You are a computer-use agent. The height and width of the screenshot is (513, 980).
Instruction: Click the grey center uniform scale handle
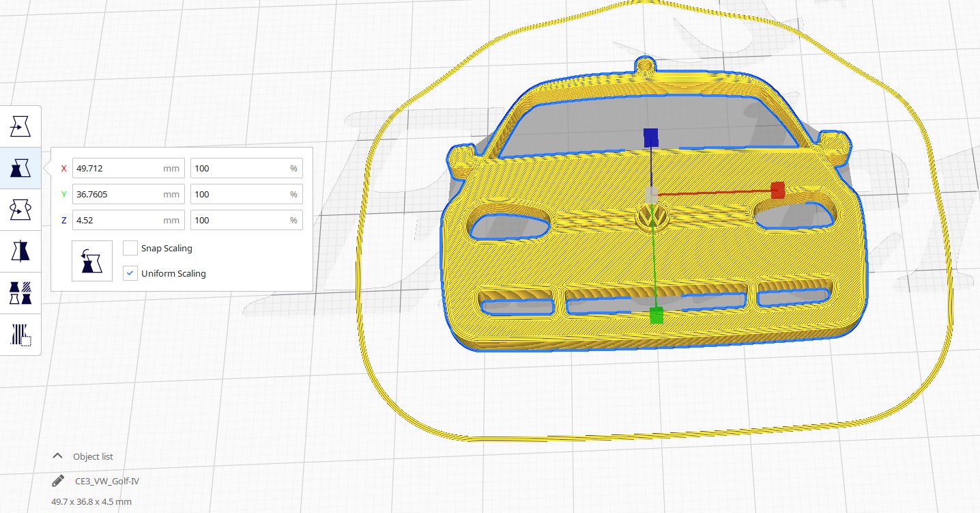click(x=652, y=195)
